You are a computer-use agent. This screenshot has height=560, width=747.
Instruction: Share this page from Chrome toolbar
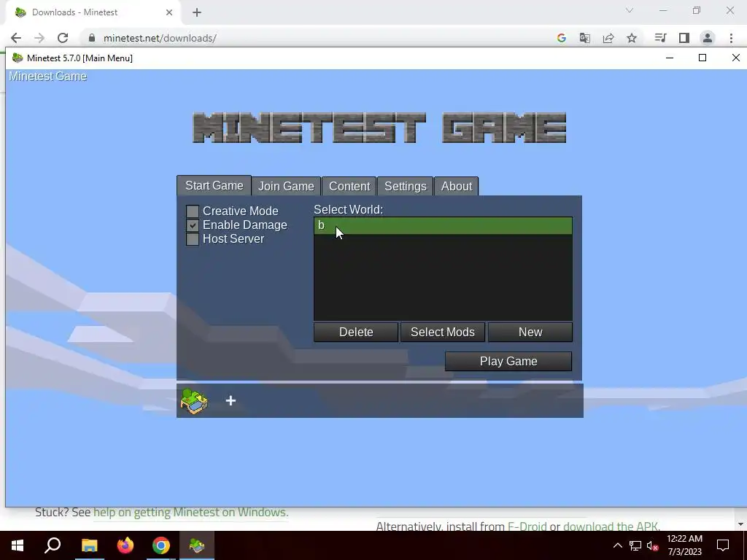[608, 38]
